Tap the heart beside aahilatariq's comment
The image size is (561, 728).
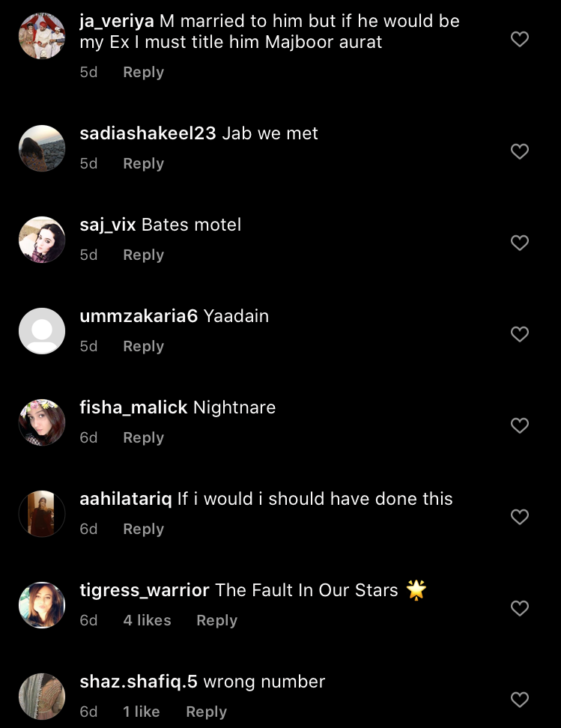pyautogui.click(x=520, y=517)
